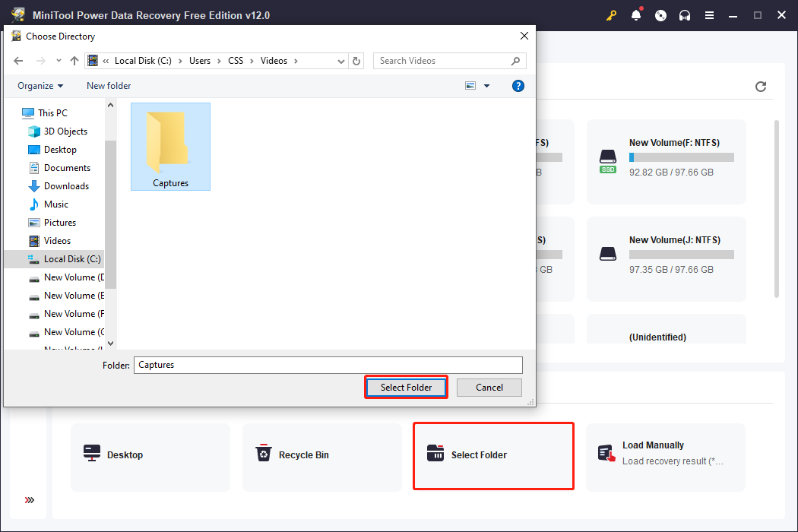Click the search magnifier icon

(x=515, y=61)
